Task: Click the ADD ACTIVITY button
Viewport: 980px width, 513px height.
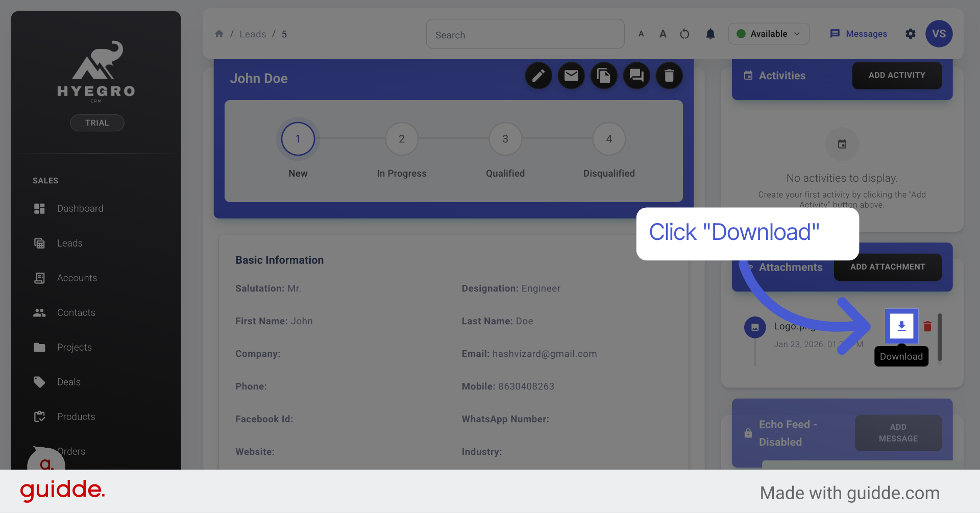Action: (896, 75)
